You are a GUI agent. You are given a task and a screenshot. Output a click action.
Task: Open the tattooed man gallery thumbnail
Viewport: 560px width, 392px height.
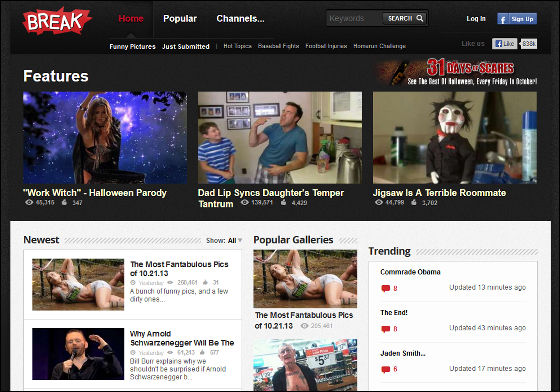coord(305,365)
